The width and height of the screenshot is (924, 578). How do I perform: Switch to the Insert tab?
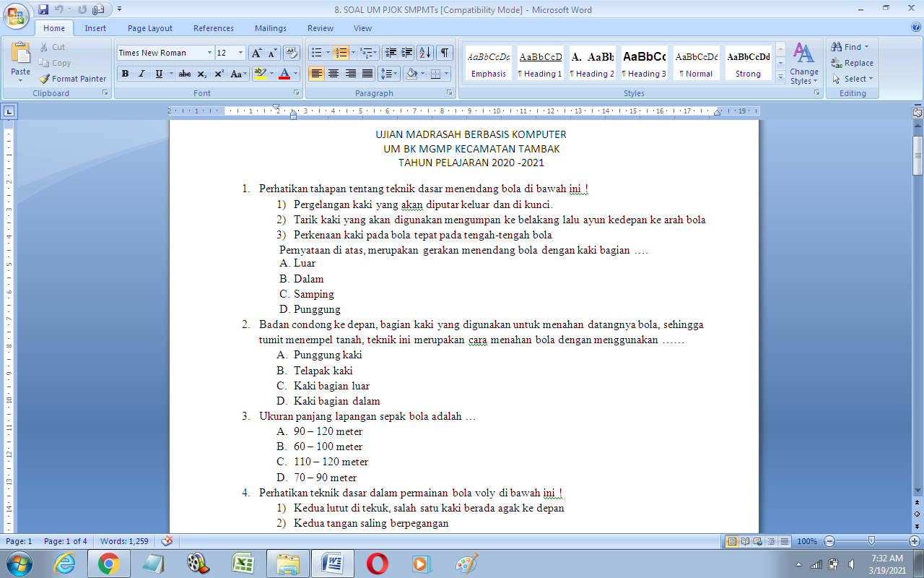click(95, 28)
